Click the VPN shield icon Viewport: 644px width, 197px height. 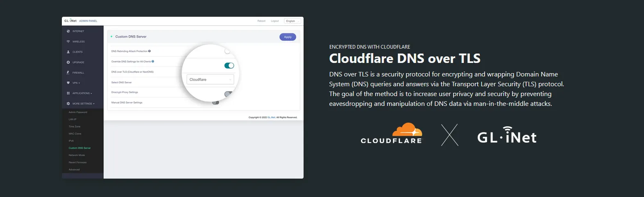pos(68,83)
